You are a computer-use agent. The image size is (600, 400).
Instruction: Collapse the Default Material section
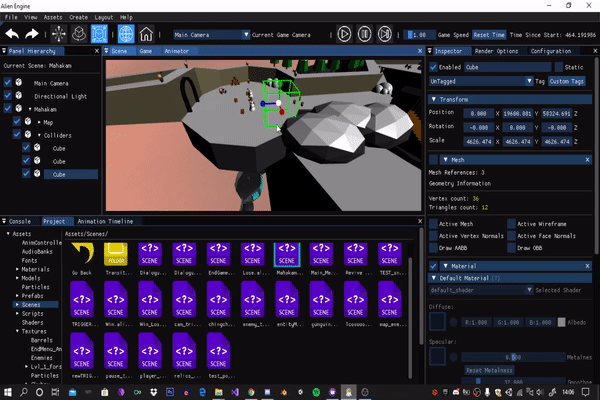click(434, 278)
